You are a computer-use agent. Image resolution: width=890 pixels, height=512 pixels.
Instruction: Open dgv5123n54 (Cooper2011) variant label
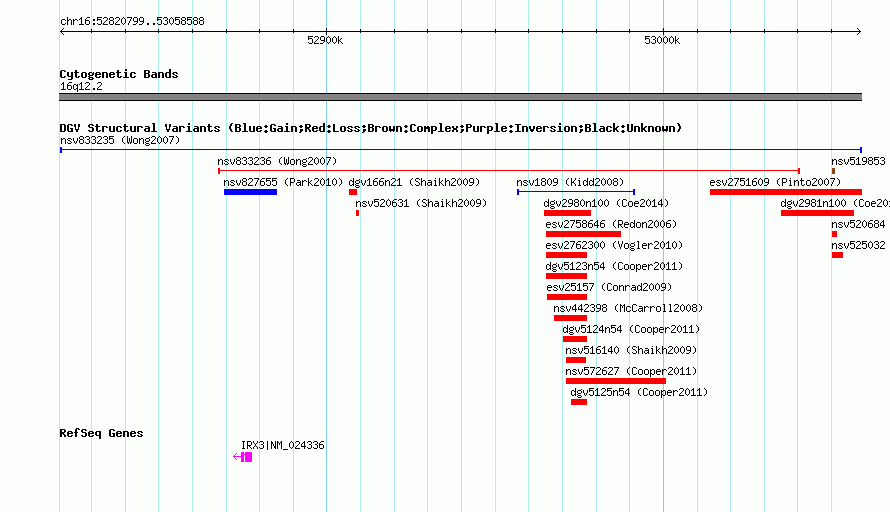[614, 266]
